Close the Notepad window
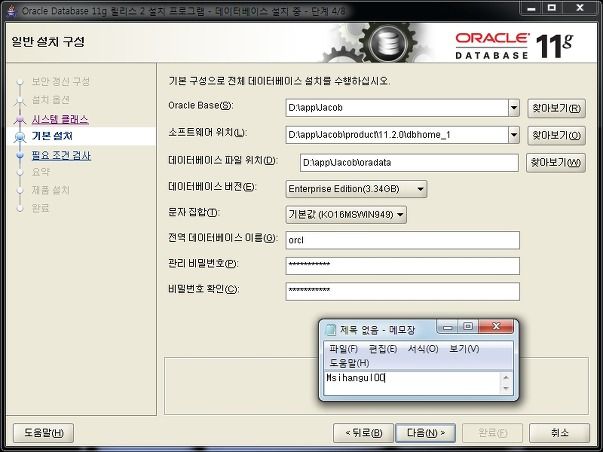 (496, 327)
